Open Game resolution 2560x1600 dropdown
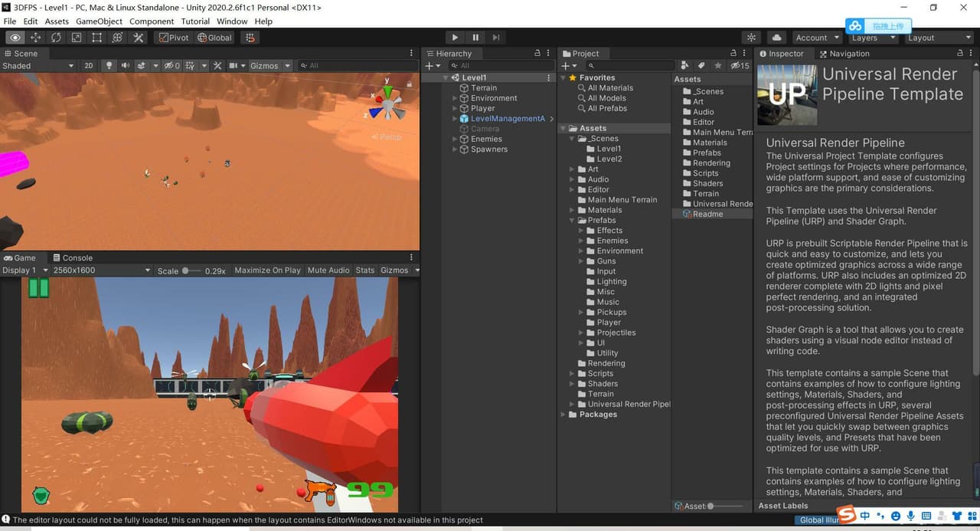 tap(102, 270)
